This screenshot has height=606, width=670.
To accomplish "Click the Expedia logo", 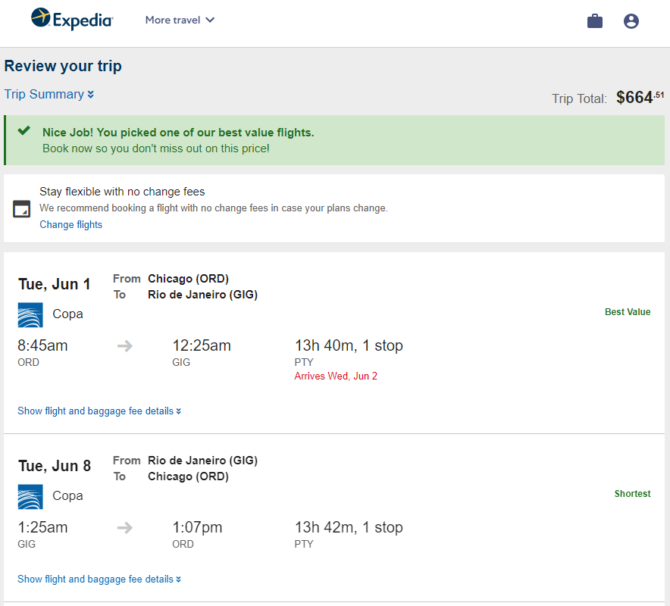I will [72, 19].
